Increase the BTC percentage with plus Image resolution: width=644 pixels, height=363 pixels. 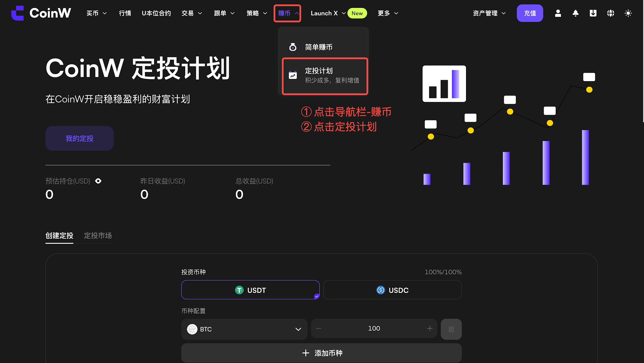(430, 328)
